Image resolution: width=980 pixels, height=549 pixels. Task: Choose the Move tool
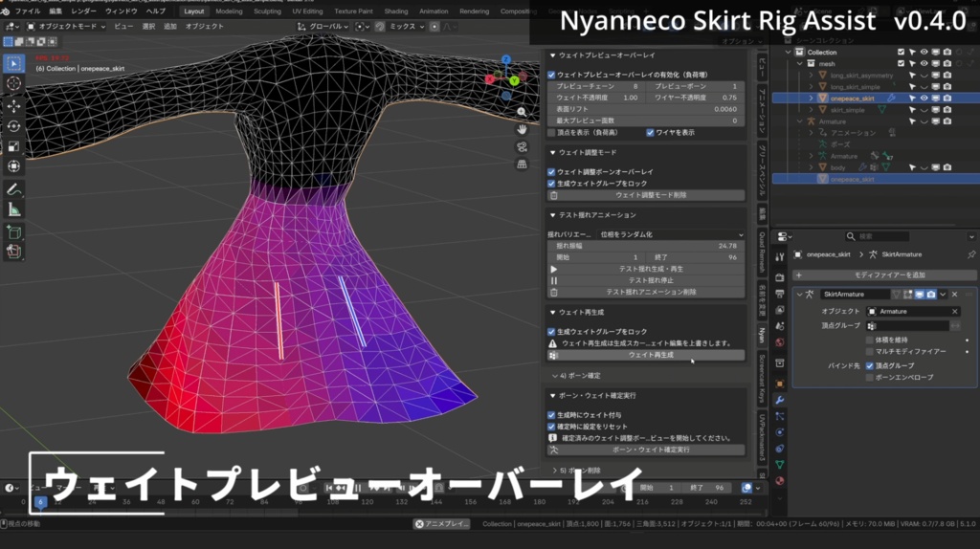(x=13, y=107)
